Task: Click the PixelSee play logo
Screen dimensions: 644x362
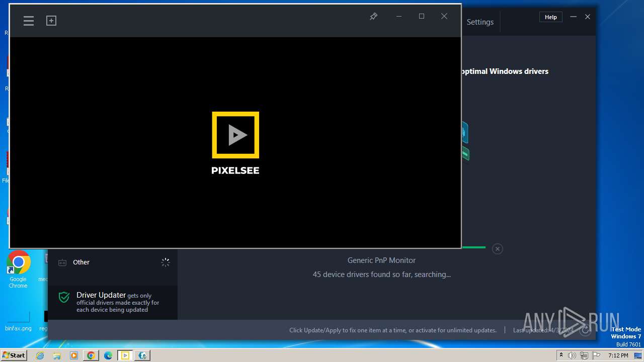Action: pyautogui.click(x=235, y=135)
